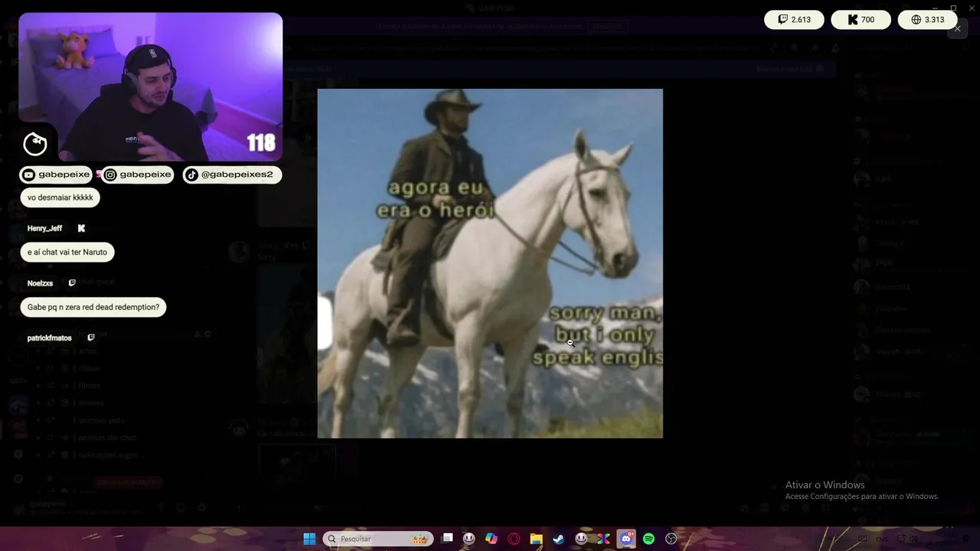Viewport: 980px width, 551px height.
Task: Switch to Discord in the taskbar
Action: 626,539
